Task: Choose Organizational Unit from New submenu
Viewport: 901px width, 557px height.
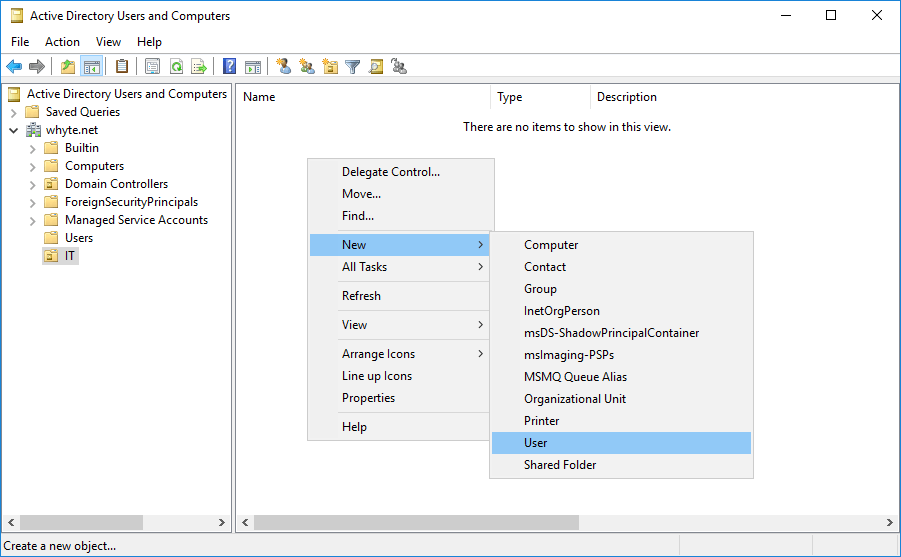Action: (x=621, y=399)
